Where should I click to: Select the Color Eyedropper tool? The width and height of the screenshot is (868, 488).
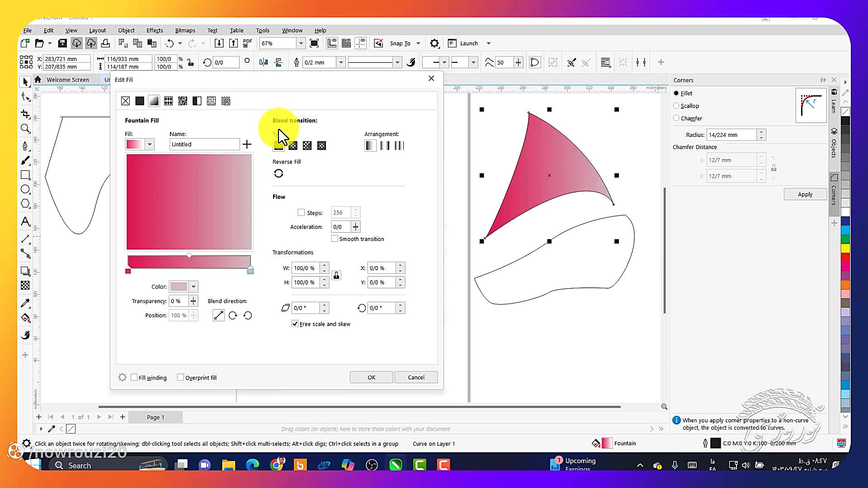[x=25, y=303]
